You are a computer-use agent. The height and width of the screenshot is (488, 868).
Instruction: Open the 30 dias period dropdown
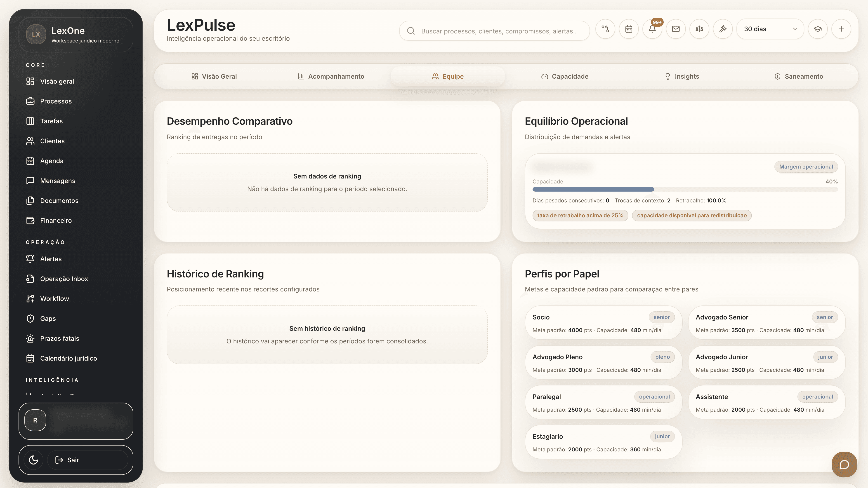[x=770, y=29]
